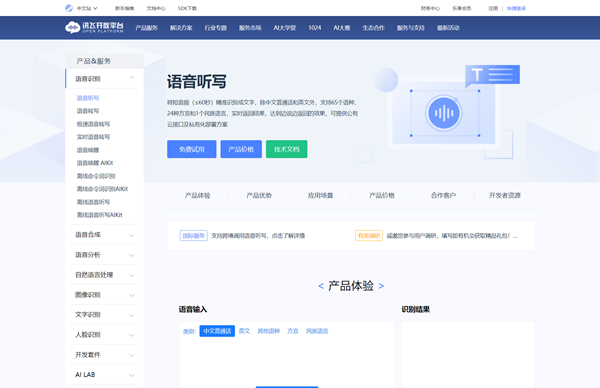Viewport: 600px width, 388px height.
Task: Click the globe icon beside 中文站
Action: [x=69, y=8]
